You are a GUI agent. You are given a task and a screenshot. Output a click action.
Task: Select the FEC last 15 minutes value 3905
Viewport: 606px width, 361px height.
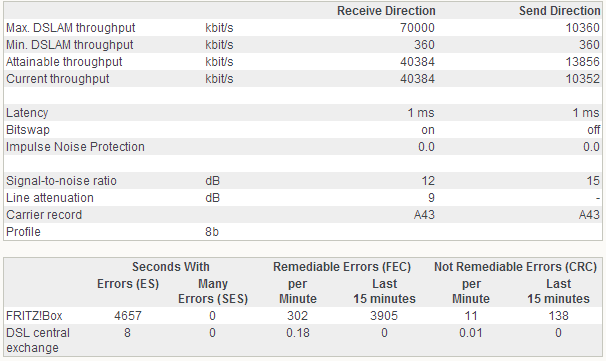[384, 316]
